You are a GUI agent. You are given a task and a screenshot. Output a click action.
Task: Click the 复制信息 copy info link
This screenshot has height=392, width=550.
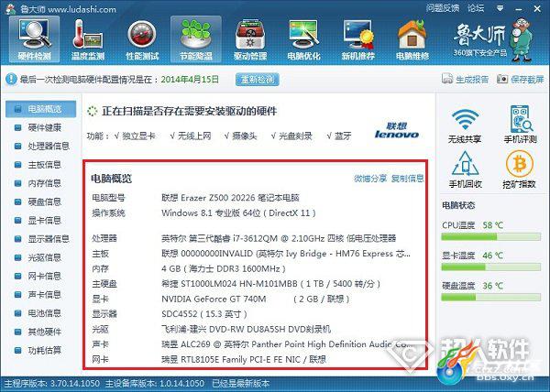[x=408, y=179]
